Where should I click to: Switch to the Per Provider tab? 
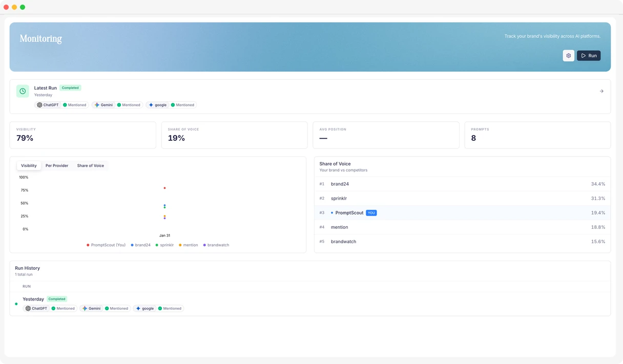(x=56, y=165)
